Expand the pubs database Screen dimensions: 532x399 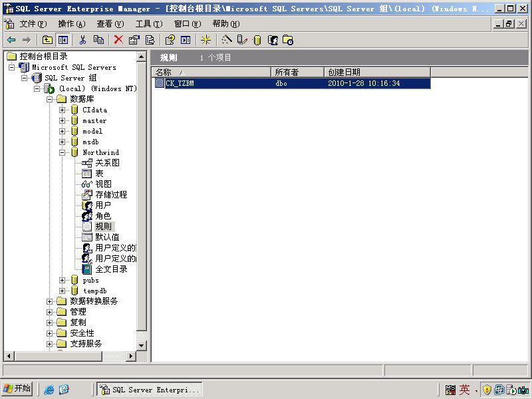(x=62, y=280)
